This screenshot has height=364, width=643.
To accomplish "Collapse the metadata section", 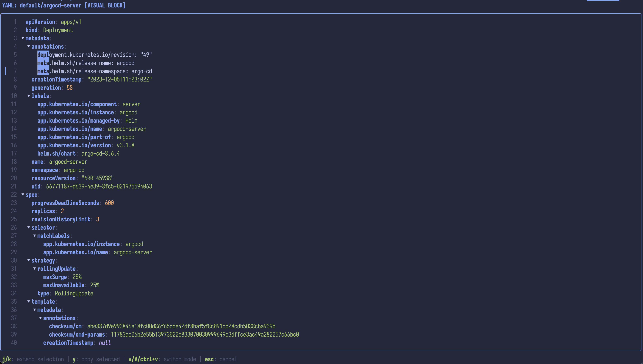I will tap(23, 38).
